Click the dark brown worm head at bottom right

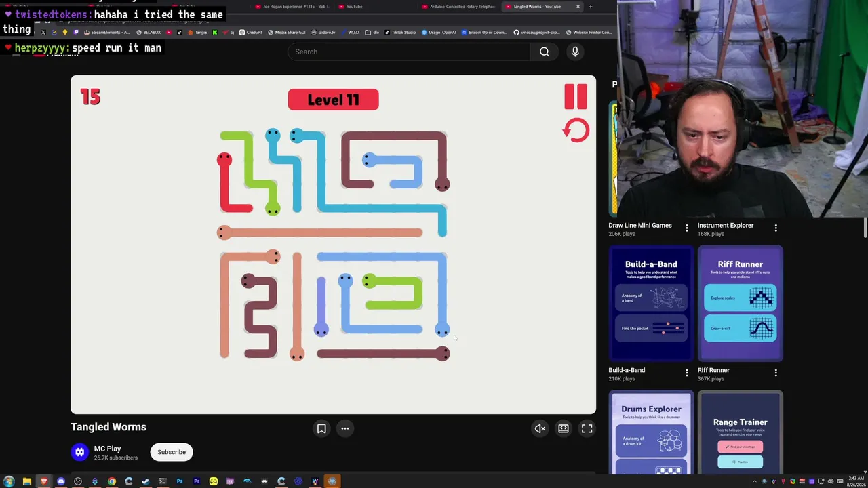pos(442,353)
